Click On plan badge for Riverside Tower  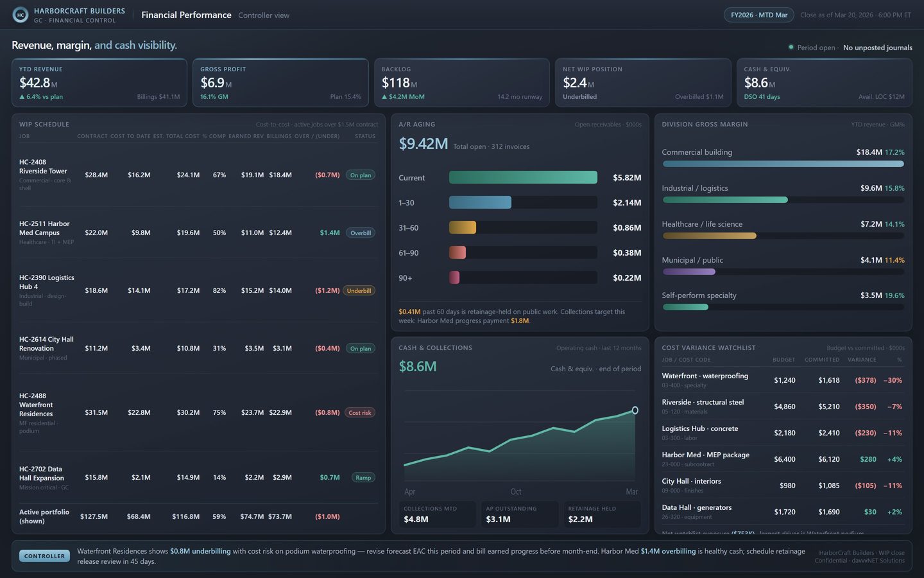[x=361, y=175]
